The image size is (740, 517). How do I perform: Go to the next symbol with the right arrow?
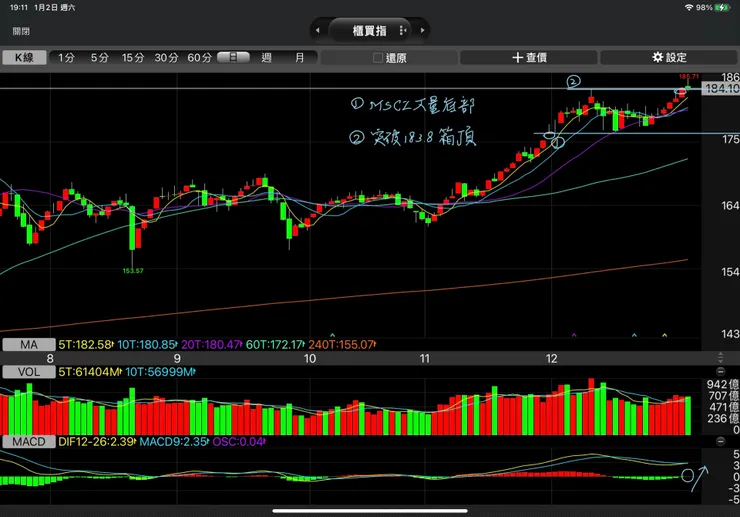[x=422, y=30]
